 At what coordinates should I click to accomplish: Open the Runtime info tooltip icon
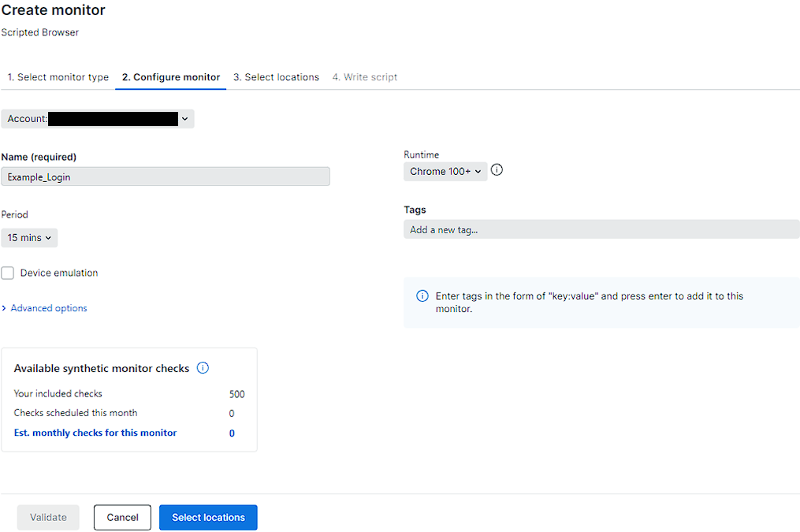497,169
